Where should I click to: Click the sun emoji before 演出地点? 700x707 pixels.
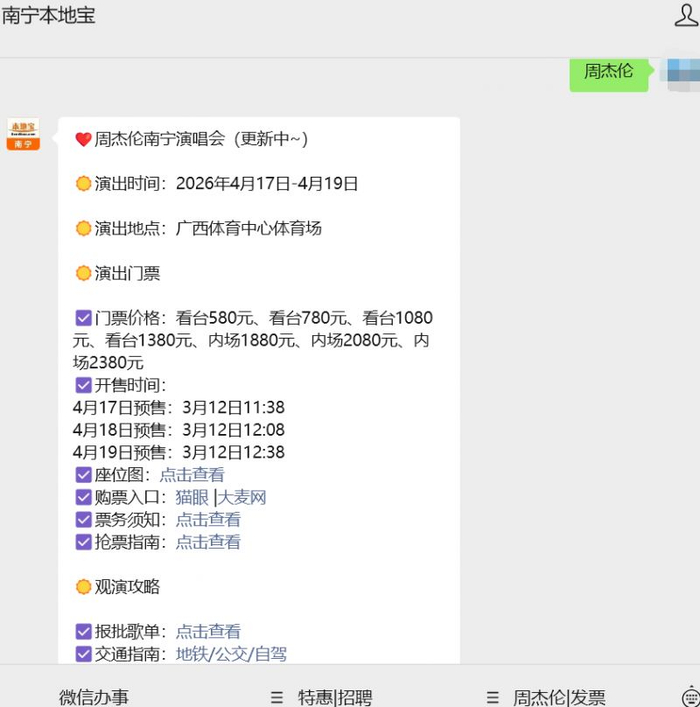click(83, 228)
